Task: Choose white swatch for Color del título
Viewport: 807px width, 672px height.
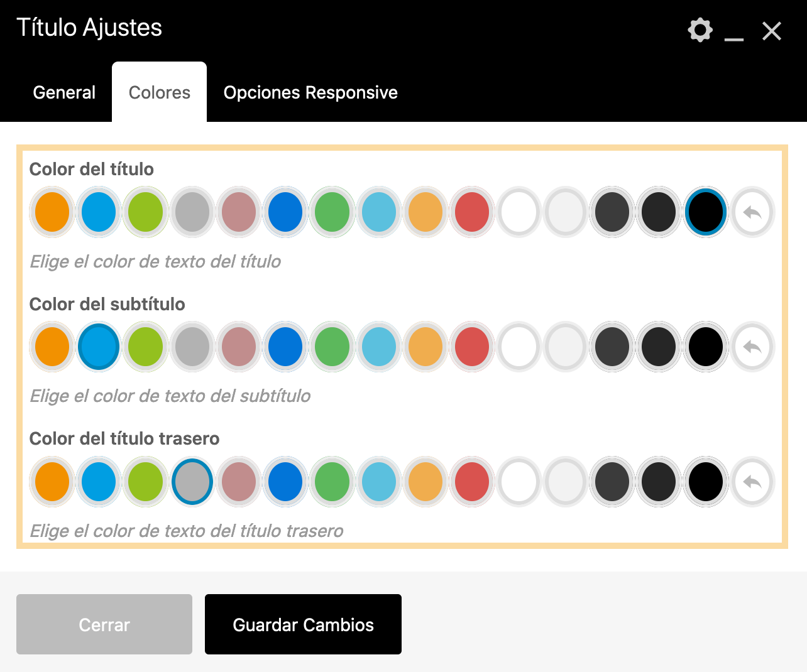Action: [519, 212]
